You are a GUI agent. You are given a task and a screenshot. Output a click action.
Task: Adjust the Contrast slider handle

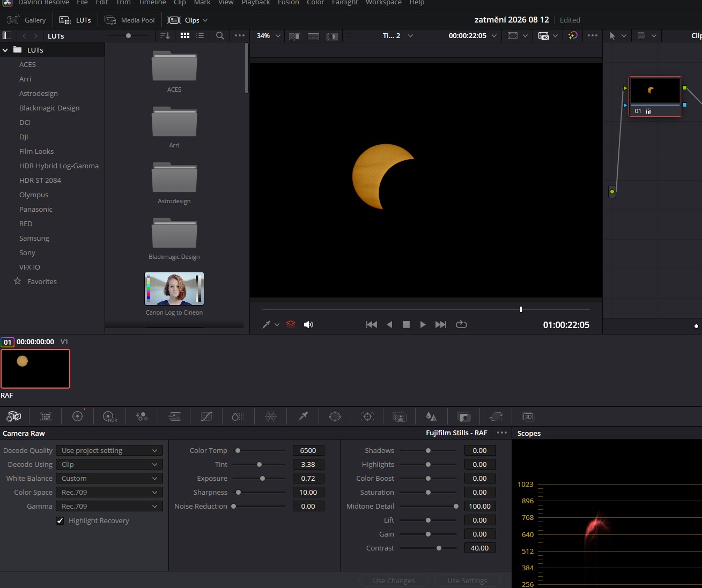[x=439, y=548]
